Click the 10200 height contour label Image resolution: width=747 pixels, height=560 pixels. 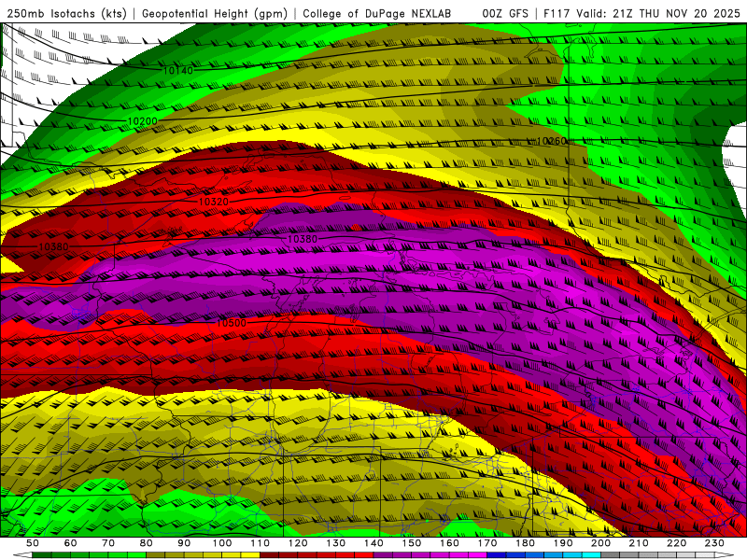(x=143, y=121)
